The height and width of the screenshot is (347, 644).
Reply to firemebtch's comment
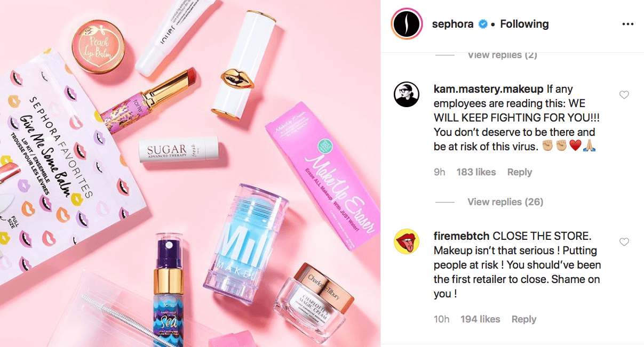pos(523,319)
